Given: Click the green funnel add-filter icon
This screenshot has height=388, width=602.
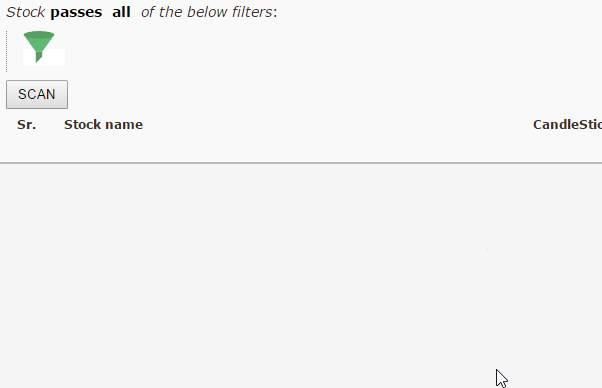Looking at the screenshot, I should pyautogui.click(x=39, y=46).
